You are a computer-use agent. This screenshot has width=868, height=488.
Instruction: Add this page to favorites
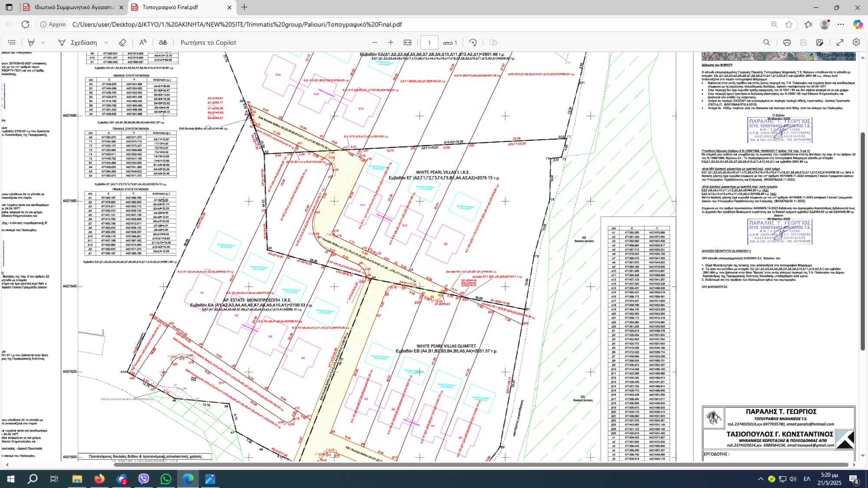(x=789, y=24)
